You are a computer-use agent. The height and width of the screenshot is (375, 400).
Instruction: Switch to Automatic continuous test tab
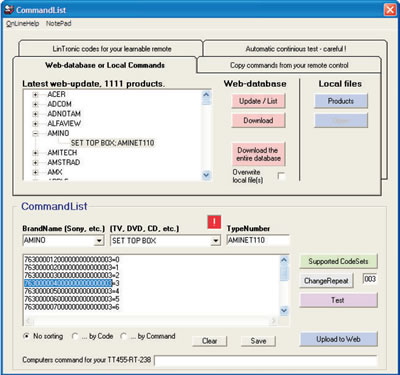(296, 49)
